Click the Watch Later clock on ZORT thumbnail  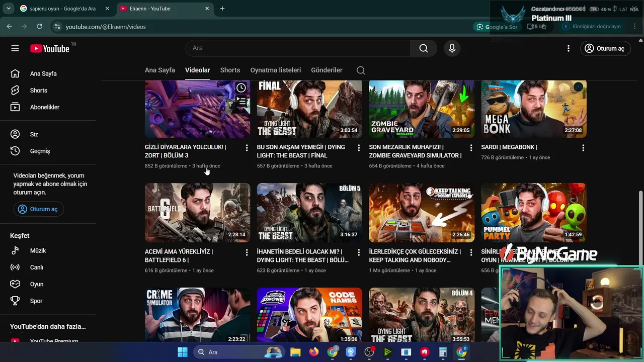click(x=242, y=88)
